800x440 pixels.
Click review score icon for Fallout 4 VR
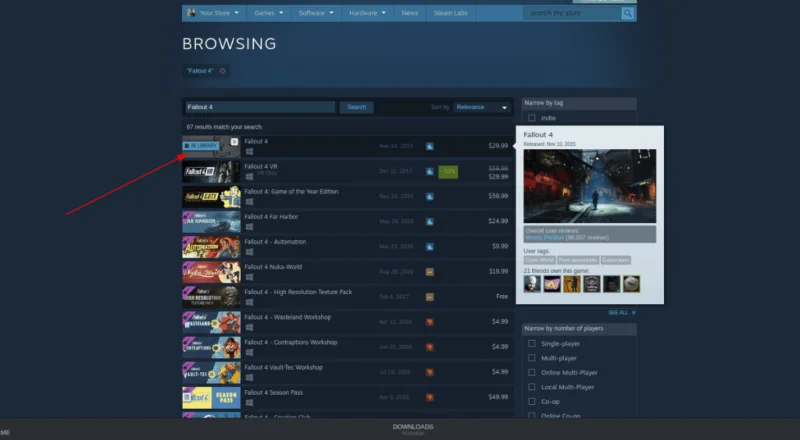pos(430,172)
